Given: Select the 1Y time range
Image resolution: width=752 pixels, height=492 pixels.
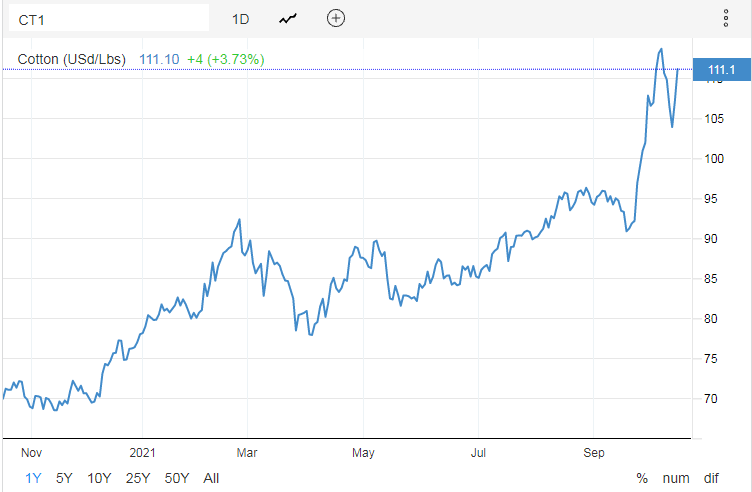Looking at the screenshot, I should click(x=34, y=478).
